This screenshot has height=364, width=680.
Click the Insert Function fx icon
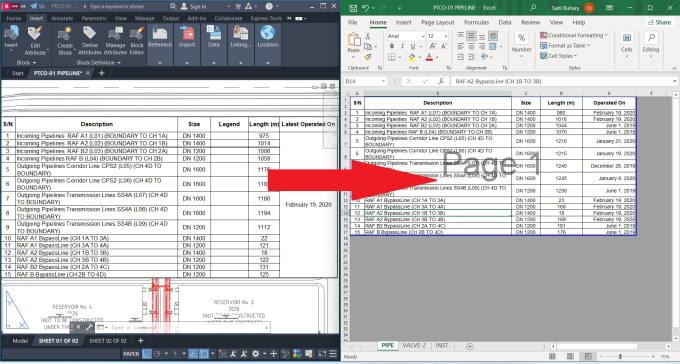(x=441, y=81)
